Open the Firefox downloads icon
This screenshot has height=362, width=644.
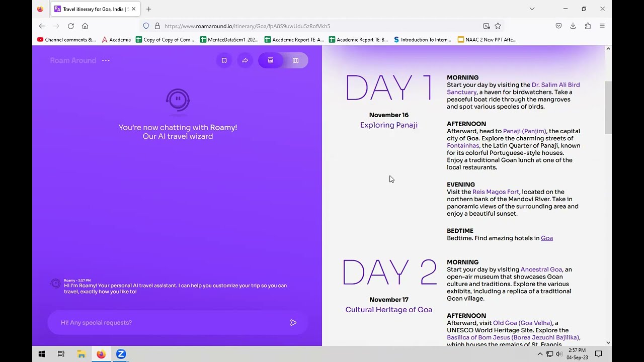tap(573, 26)
